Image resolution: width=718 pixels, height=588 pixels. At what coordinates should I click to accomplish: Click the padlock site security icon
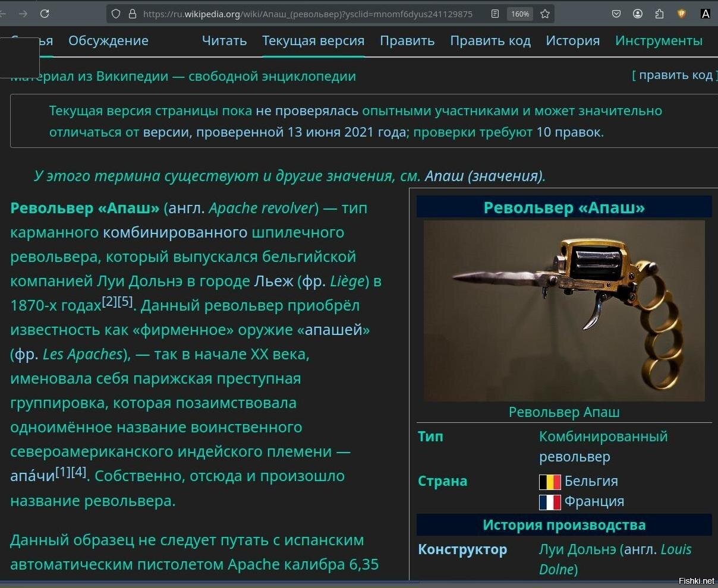pos(132,14)
